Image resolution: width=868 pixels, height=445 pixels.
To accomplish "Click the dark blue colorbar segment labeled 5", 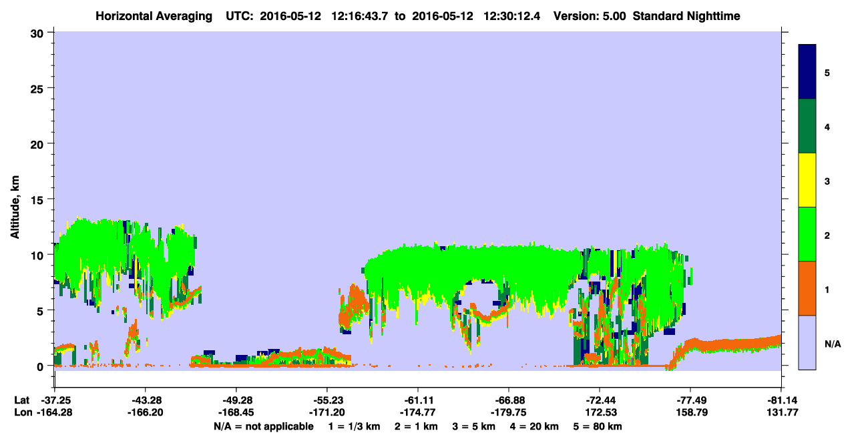I will pyautogui.click(x=807, y=72).
